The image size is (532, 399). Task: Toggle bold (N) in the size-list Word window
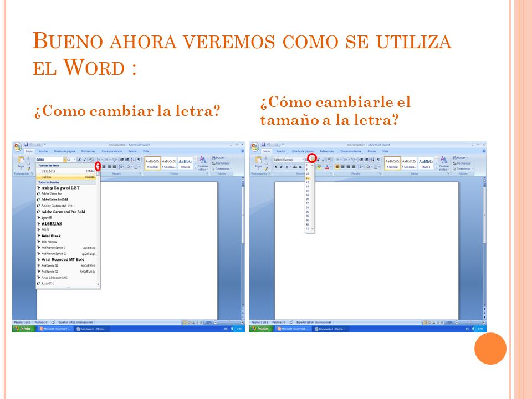pyautogui.click(x=276, y=167)
